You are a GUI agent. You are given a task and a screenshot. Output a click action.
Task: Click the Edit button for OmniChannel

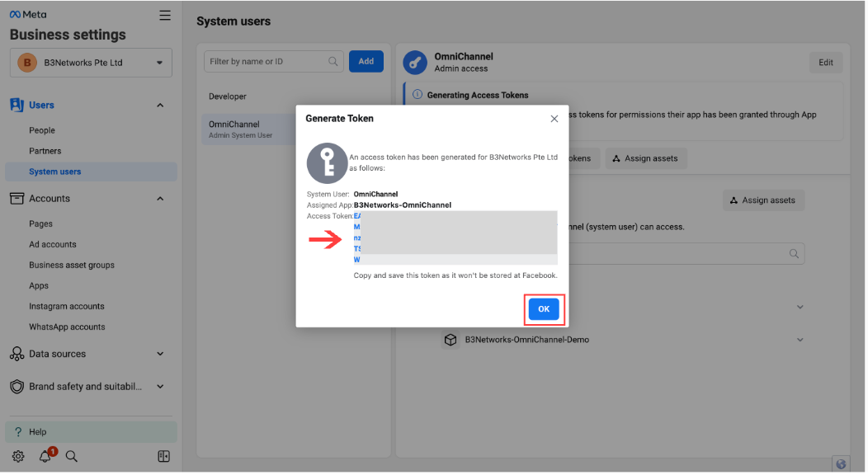pyautogui.click(x=825, y=63)
